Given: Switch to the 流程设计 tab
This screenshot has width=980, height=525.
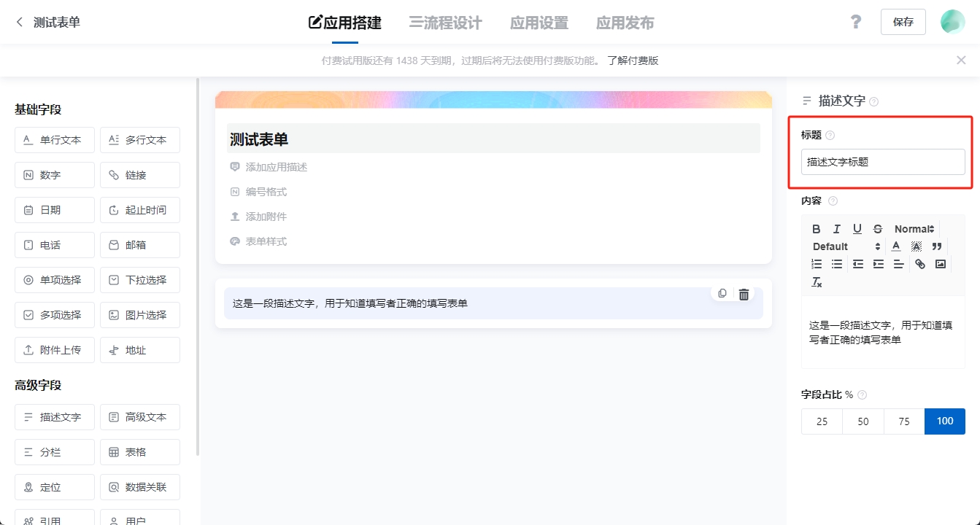Looking at the screenshot, I should point(446,22).
